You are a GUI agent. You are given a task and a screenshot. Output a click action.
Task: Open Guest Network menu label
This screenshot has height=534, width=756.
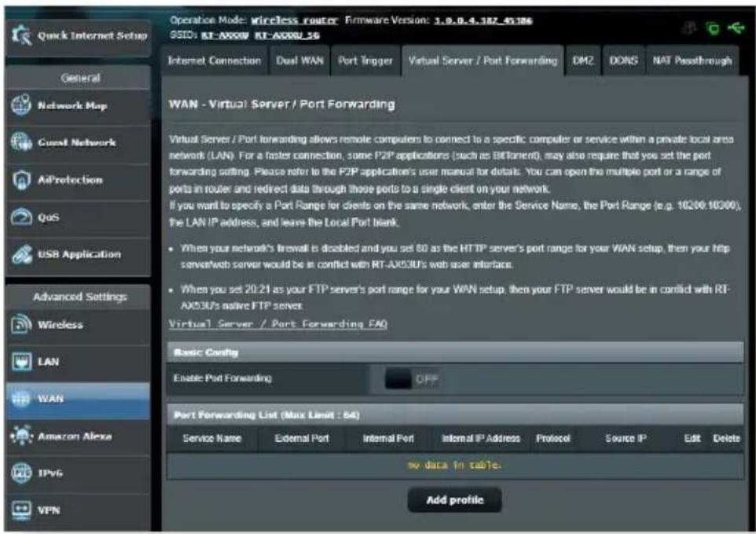pyautogui.click(x=77, y=142)
